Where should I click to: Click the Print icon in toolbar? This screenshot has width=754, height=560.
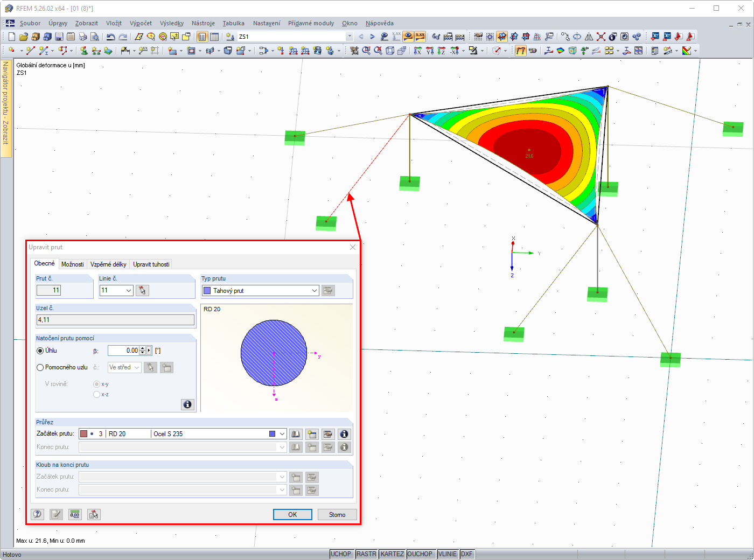(82, 37)
